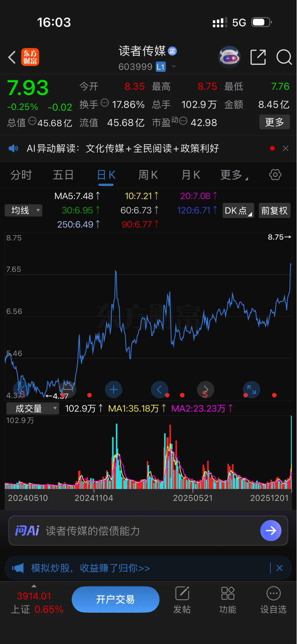Viewport: 297px width, 644px height.
Task: Tap 开户交易 button
Action: coord(115,600)
